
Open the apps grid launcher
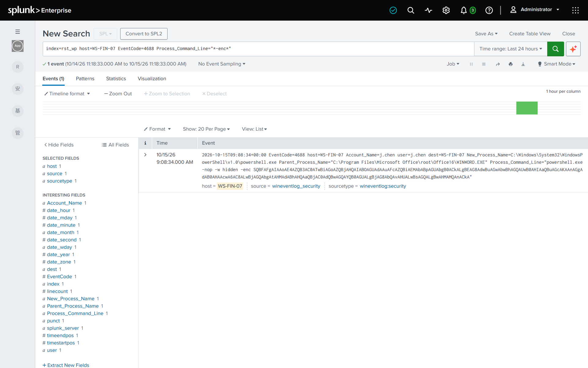click(x=575, y=10)
